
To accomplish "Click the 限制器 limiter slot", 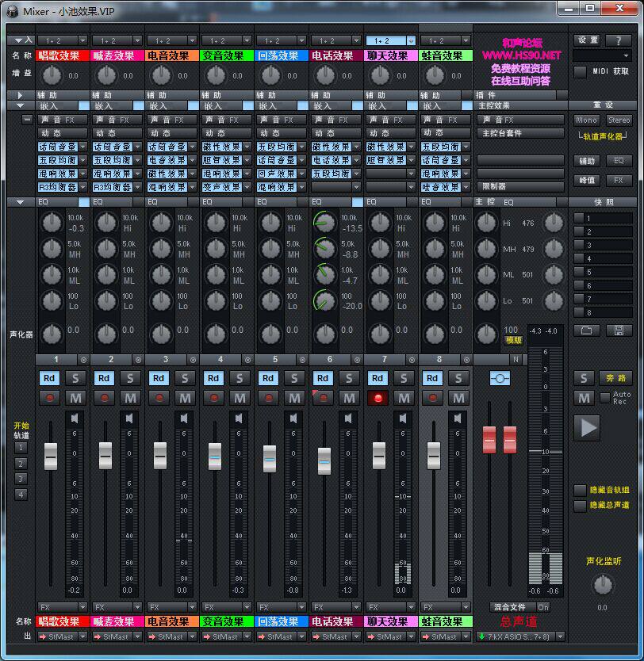I will 520,186.
